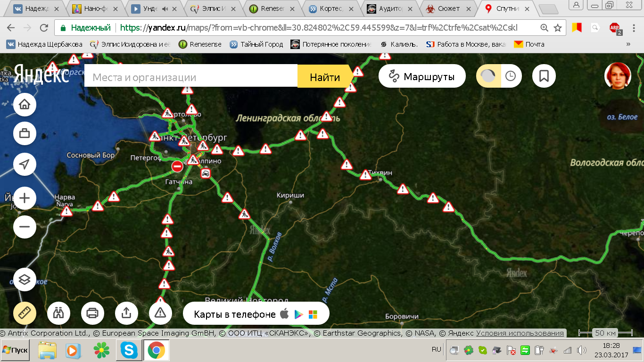Activate the ruler distance measurement tool
This screenshot has height=362, width=644.
pos(25,313)
